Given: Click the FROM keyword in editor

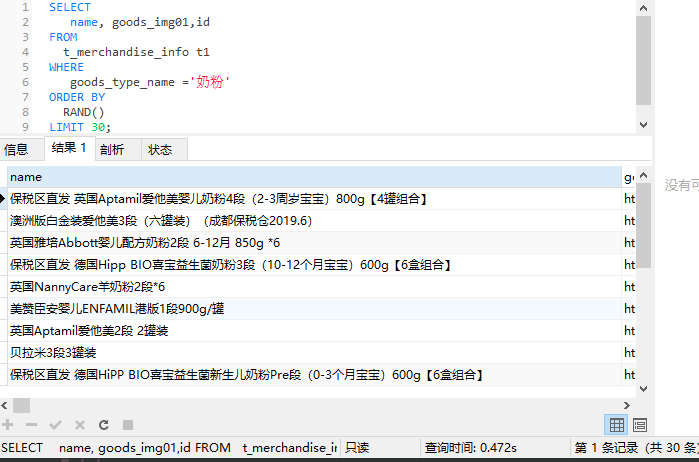Looking at the screenshot, I should pos(63,37).
